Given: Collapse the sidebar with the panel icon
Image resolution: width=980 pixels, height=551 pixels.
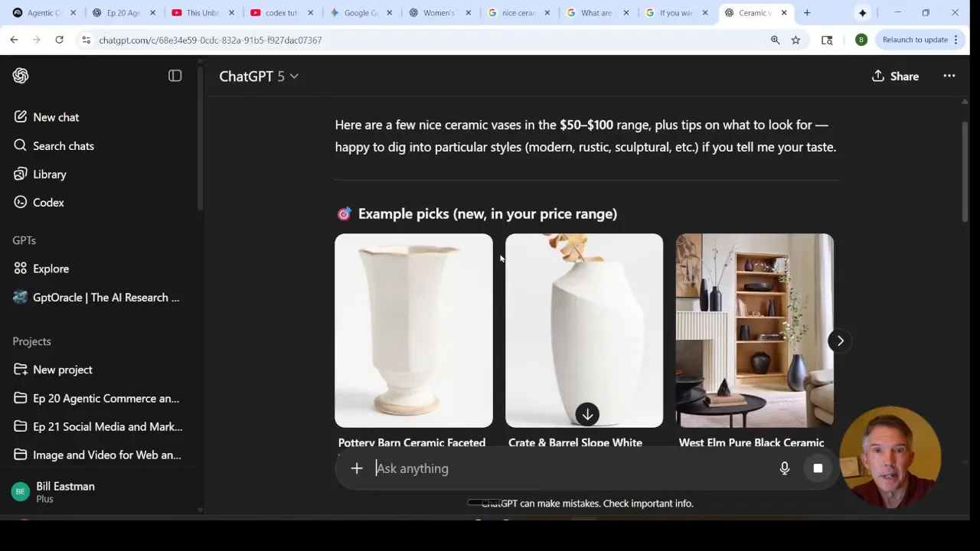Looking at the screenshot, I should 175,76.
